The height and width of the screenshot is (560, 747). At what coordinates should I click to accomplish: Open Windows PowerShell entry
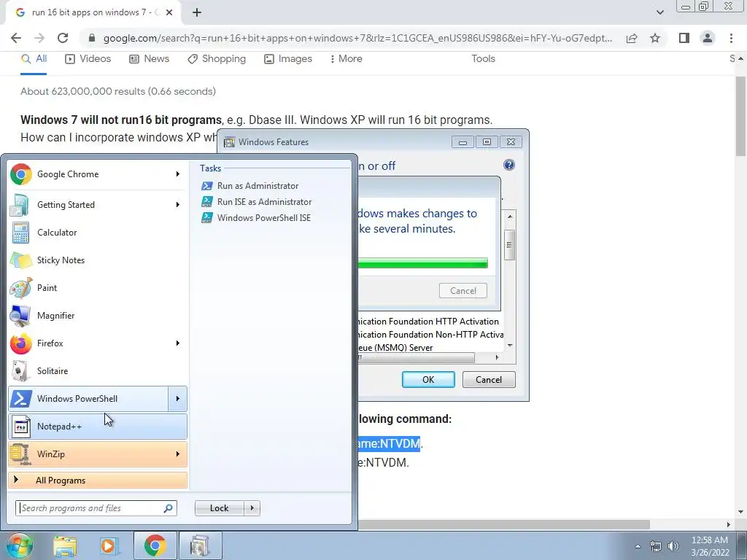point(88,399)
